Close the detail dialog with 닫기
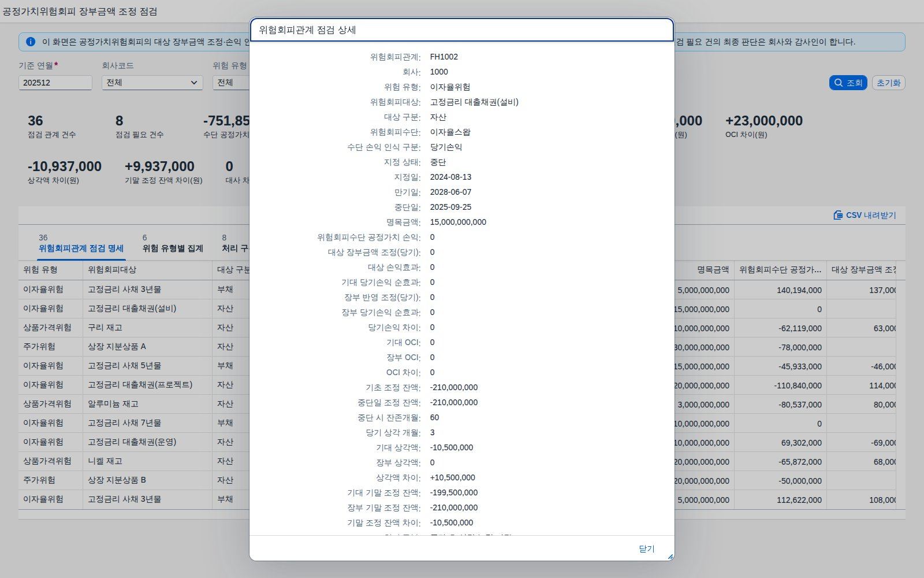This screenshot has width=924, height=578. click(x=646, y=549)
